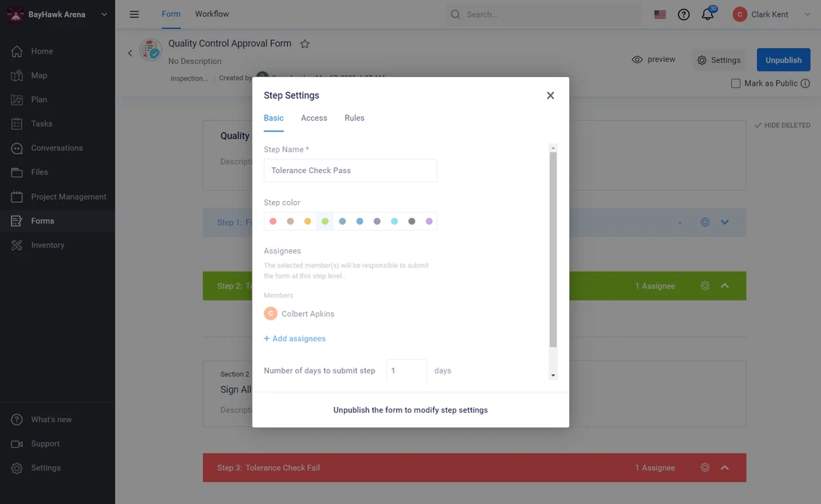Open the Map section icon

[17, 75]
